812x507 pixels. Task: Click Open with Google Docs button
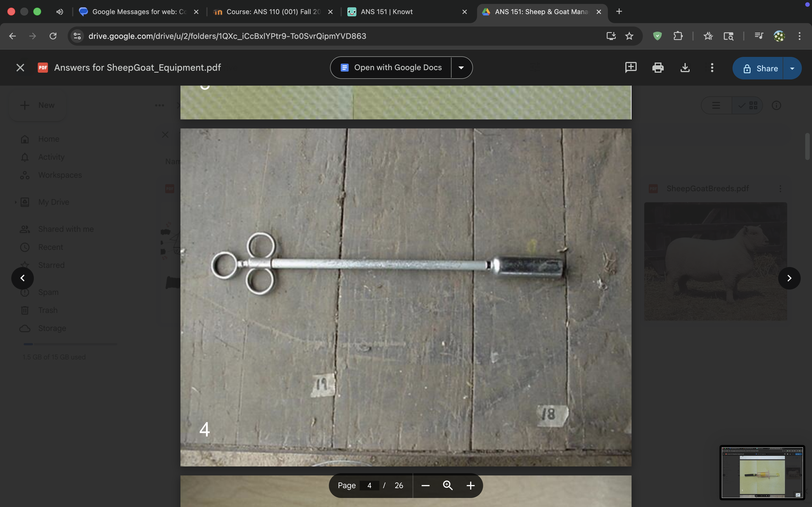point(391,68)
